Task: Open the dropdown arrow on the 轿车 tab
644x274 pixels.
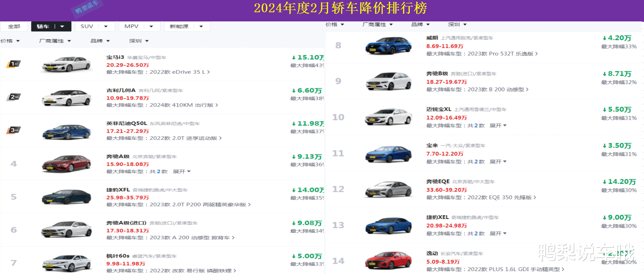Action: 62,26
